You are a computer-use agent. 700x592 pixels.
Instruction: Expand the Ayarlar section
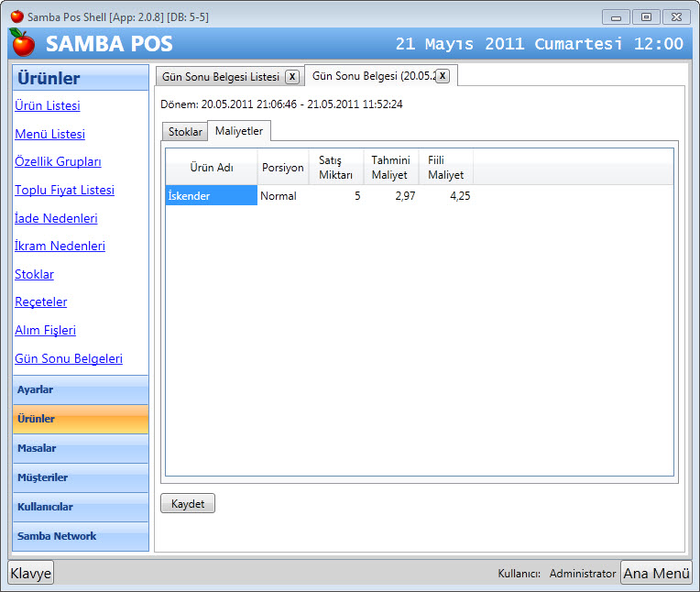pos(81,389)
